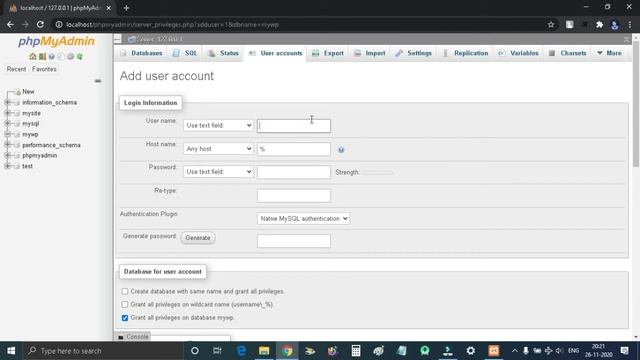
Task: Open the Settings tab
Action: (x=413, y=53)
